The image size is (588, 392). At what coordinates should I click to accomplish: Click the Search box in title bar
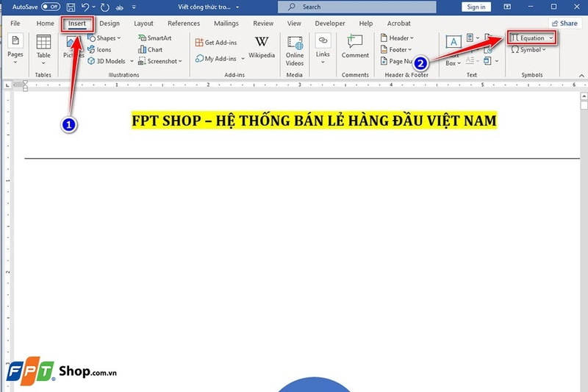coord(356,7)
